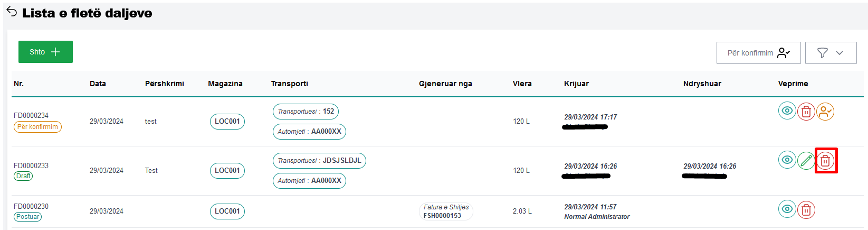View details of document FD0000234

[x=787, y=111]
